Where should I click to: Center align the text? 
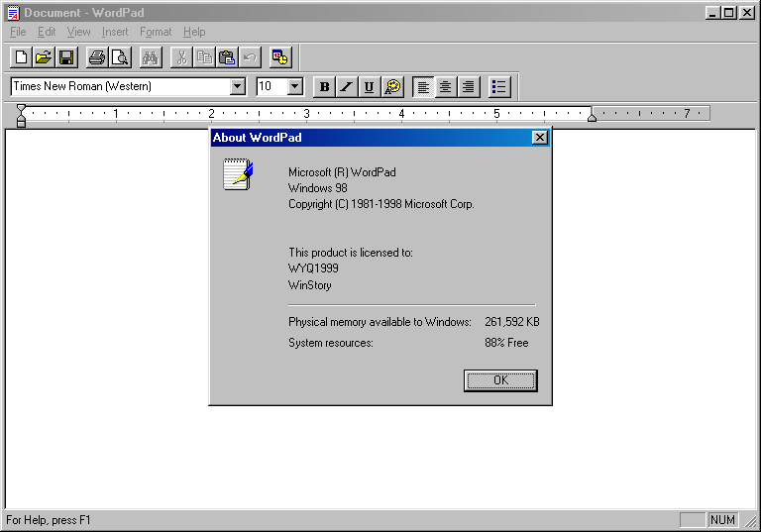pyautogui.click(x=446, y=87)
